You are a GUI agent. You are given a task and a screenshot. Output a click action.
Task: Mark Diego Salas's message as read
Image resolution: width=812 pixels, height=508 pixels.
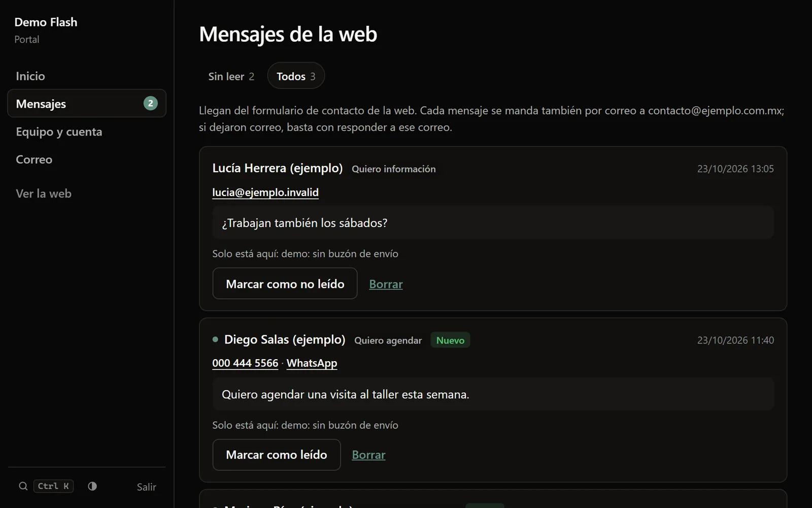pyautogui.click(x=277, y=455)
